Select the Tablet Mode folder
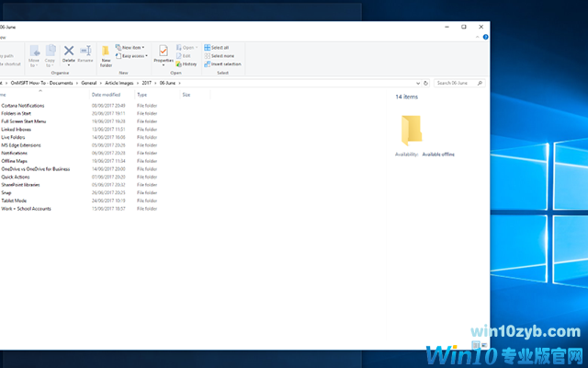588x368 pixels. click(14, 200)
